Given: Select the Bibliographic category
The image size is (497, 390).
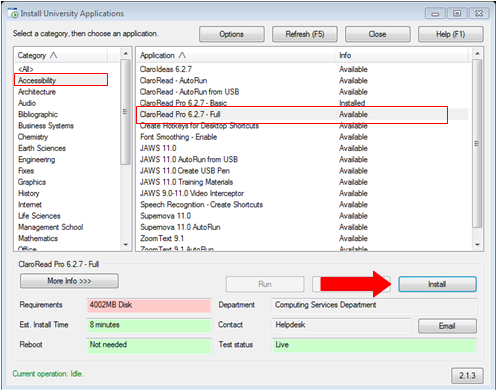Looking at the screenshot, I should [x=38, y=114].
